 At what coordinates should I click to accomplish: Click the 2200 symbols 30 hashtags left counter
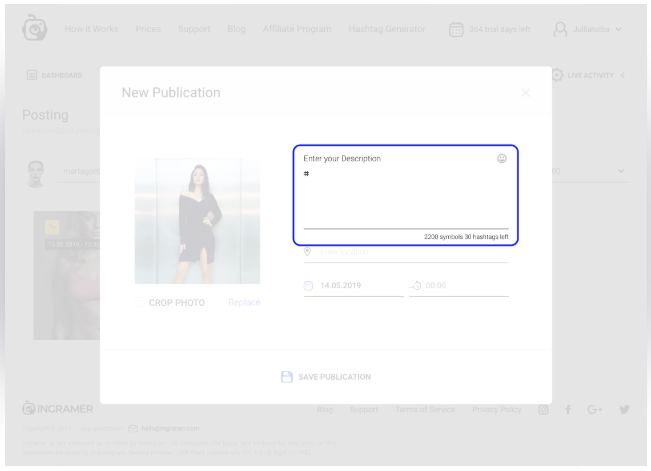click(466, 237)
